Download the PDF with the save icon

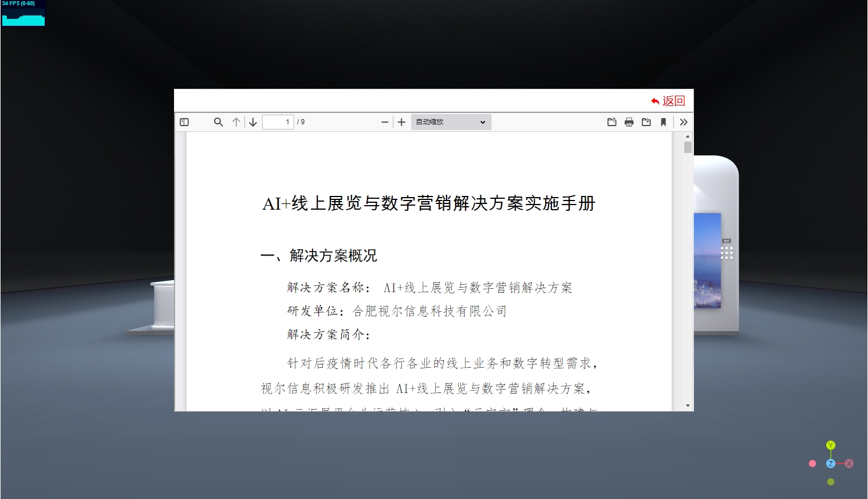pyautogui.click(x=646, y=122)
